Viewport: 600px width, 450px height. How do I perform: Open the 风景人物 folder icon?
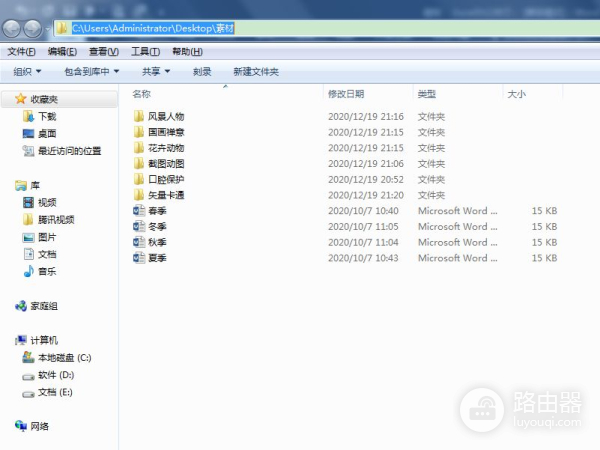139,116
